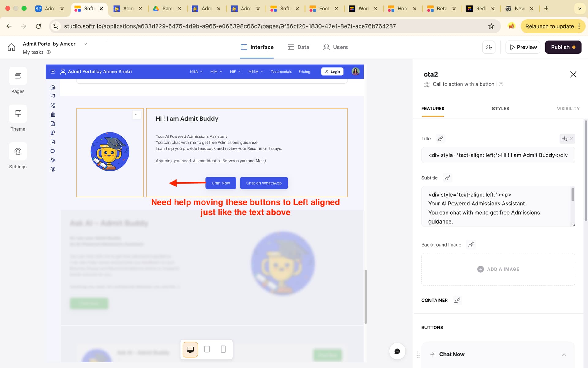
Task: Open the Settings gear in the sidebar
Action: [x=18, y=151]
